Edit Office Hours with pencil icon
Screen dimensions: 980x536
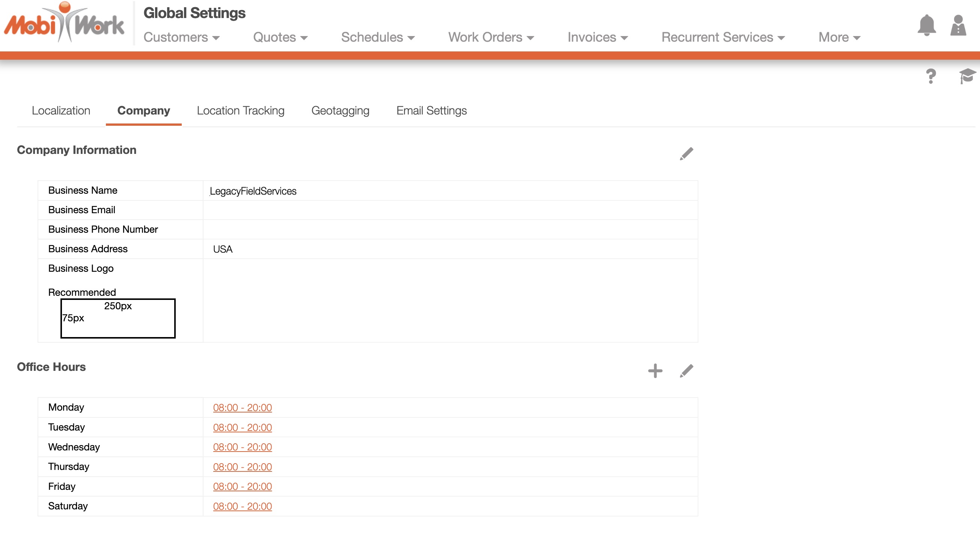pyautogui.click(x=686, y=370)
